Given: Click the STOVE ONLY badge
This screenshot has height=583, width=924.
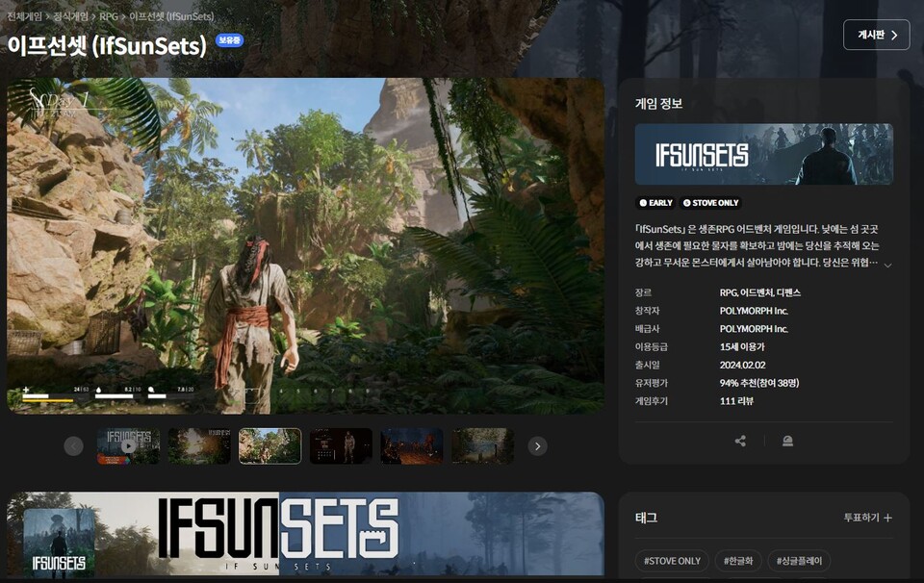Looking at the screenshot, I should click(710, 203).
